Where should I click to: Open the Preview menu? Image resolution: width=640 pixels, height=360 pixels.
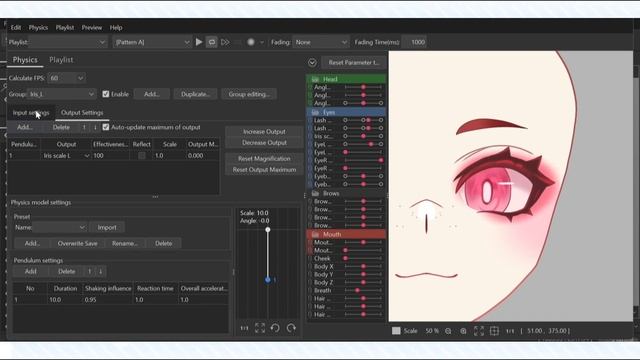point(92,27)
